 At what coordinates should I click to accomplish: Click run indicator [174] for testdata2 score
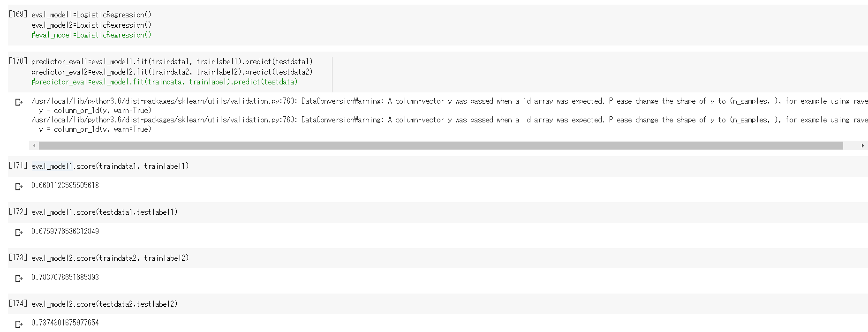[18, 303]
